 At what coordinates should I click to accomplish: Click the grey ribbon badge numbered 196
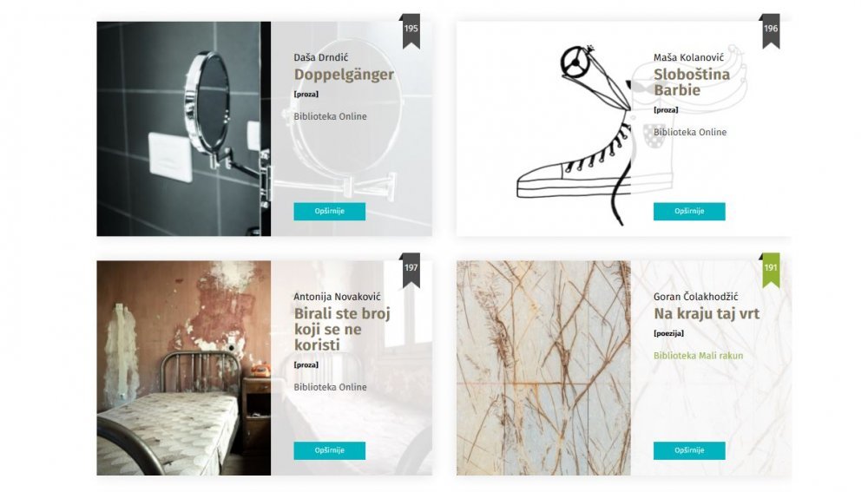[x=771, y=31]
